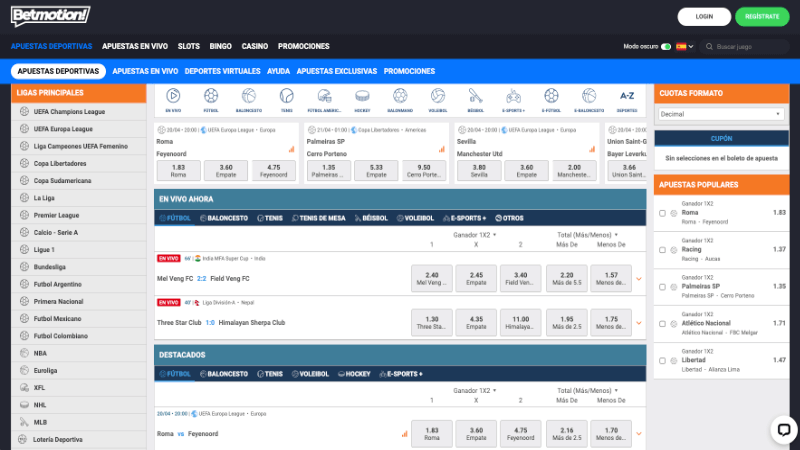Open the language flag dropdown
Screen dimensions: 800x450
point(685,46)
